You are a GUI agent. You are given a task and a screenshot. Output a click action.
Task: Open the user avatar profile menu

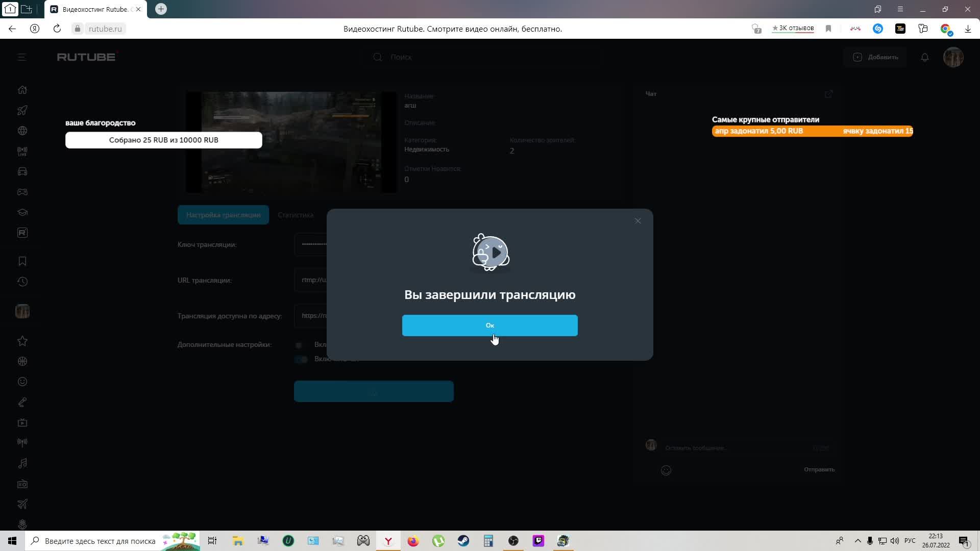click(x=953, y=57)
